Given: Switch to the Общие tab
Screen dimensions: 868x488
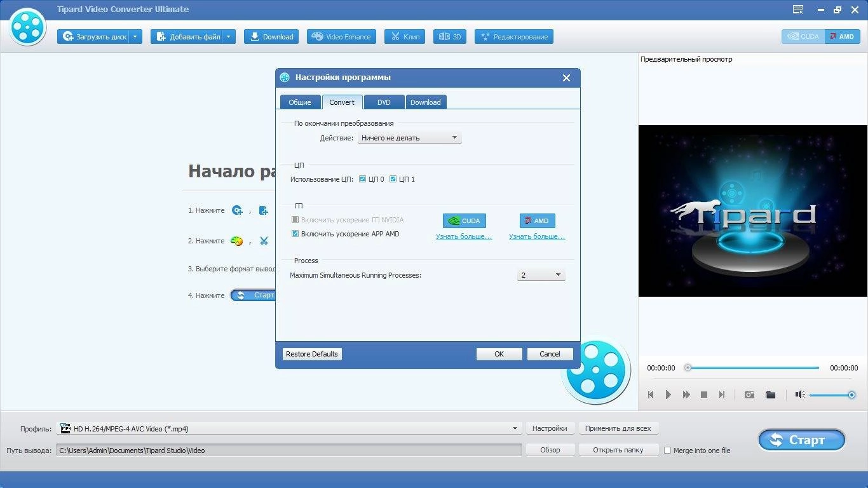Looking at the screenshot, I should pos(300,102).
